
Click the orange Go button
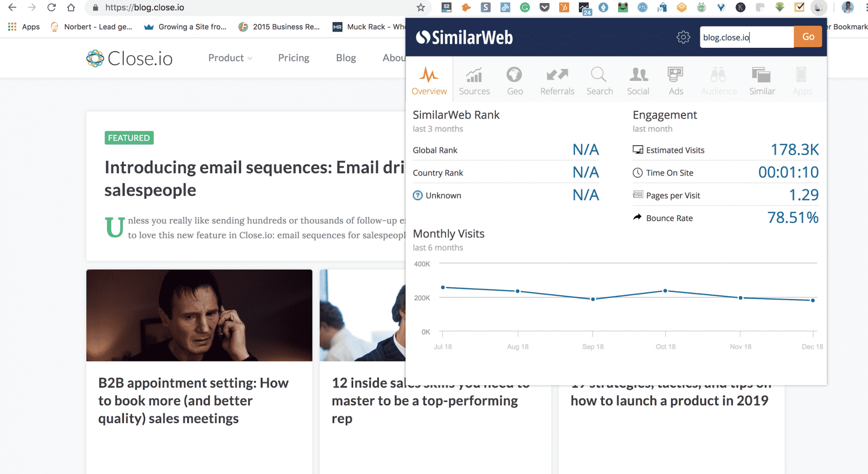click(808, 37)
